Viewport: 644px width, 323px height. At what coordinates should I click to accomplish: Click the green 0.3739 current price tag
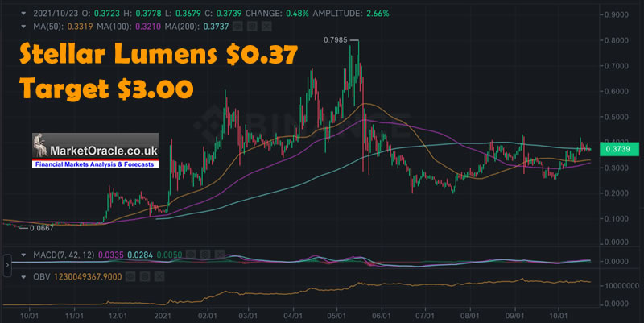(x=619, y=149)
